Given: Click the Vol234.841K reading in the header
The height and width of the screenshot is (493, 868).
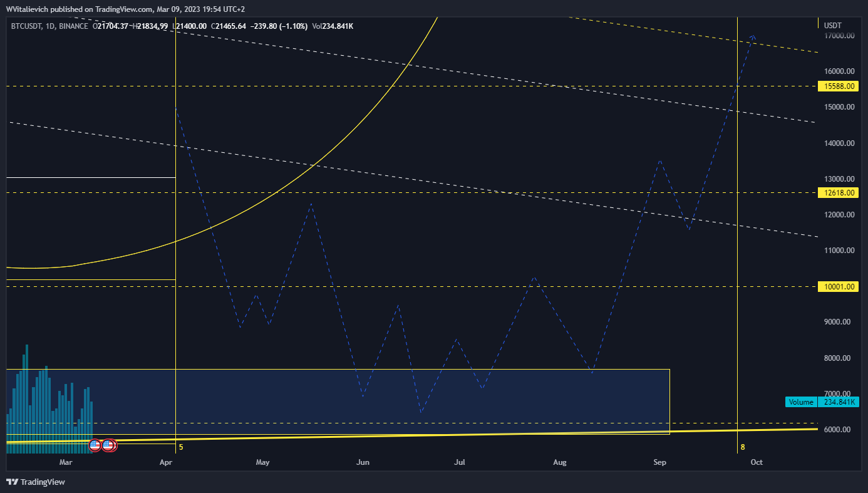Looking at the screenshot, I should click(x=333, y=26).
